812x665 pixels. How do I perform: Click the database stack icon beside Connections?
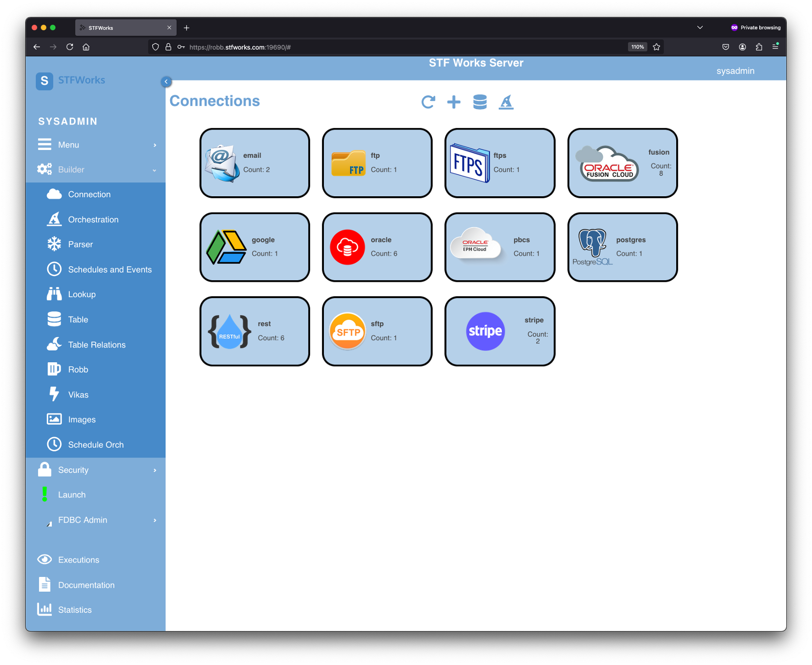480,102
